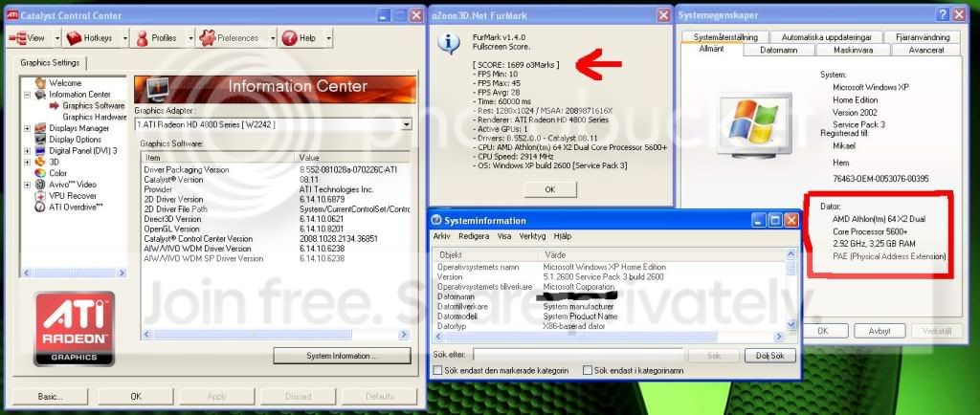The height and width of the screenshot is (415, 980).
Task: Expand the Displays Manager tree node
Action: point(27,128)
